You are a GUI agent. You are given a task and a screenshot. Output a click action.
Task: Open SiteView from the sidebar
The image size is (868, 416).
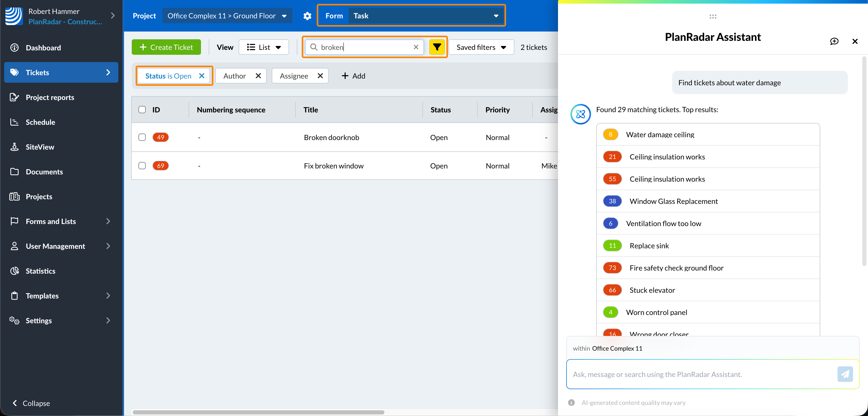pos(40,147)
